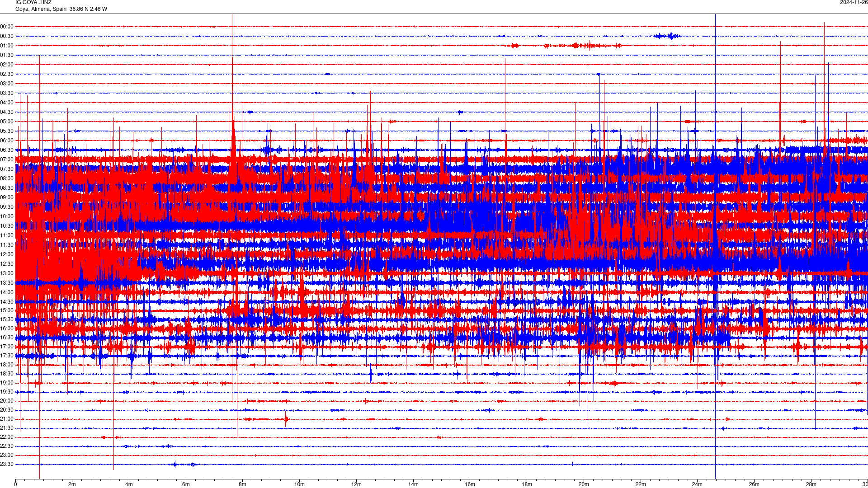
Task: Click the 2m tick on time axis
Action: click(72, 484)
